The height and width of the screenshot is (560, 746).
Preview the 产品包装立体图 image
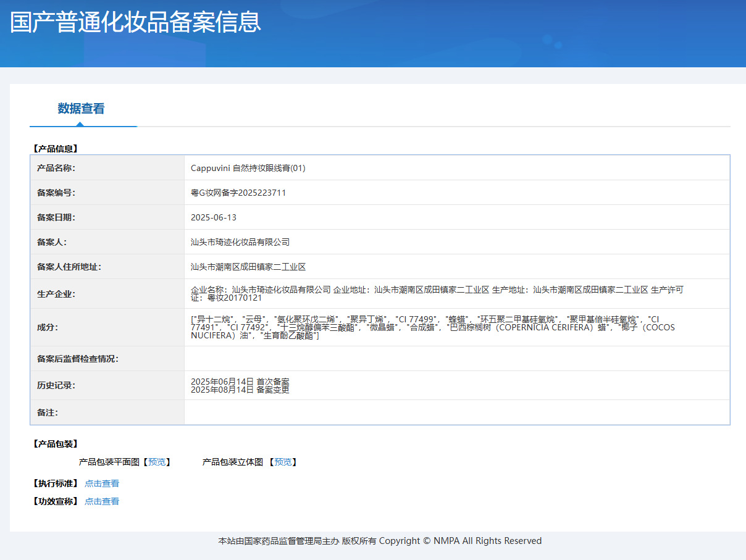coord(283,462)
